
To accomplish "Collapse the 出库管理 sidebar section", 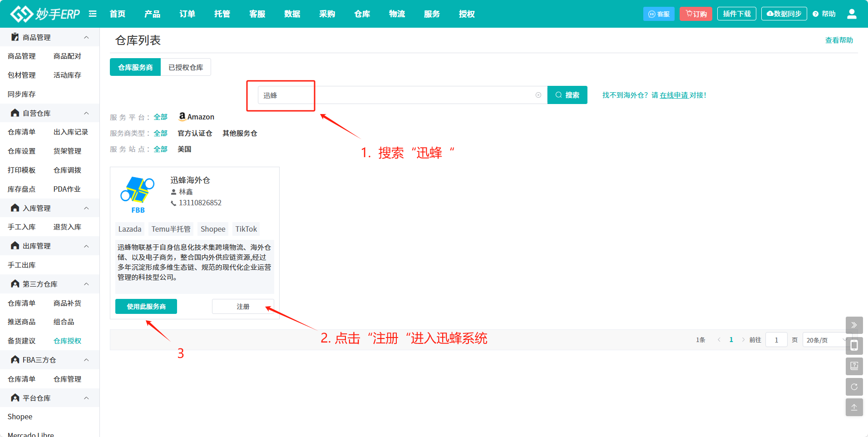I will click(86, 246).
